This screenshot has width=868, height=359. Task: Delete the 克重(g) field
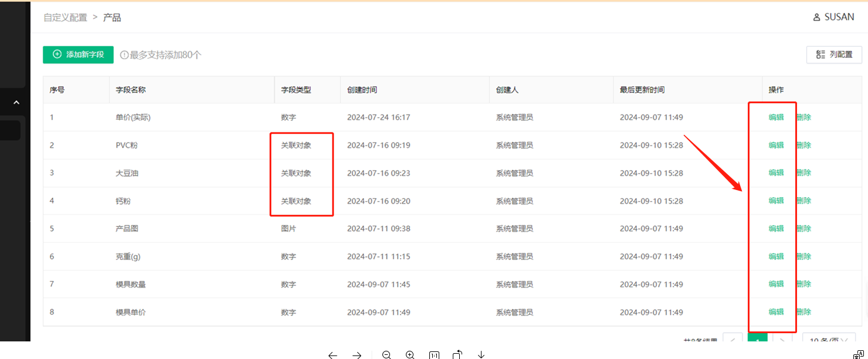[x=803, y=256]
